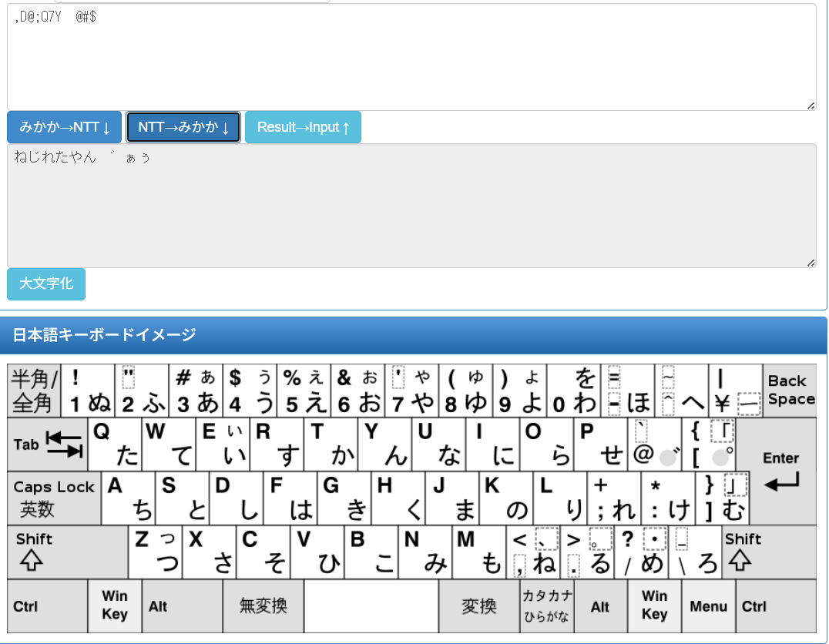Click the Back Space key
The image size is (829, 644).
(x=790, y=390)
